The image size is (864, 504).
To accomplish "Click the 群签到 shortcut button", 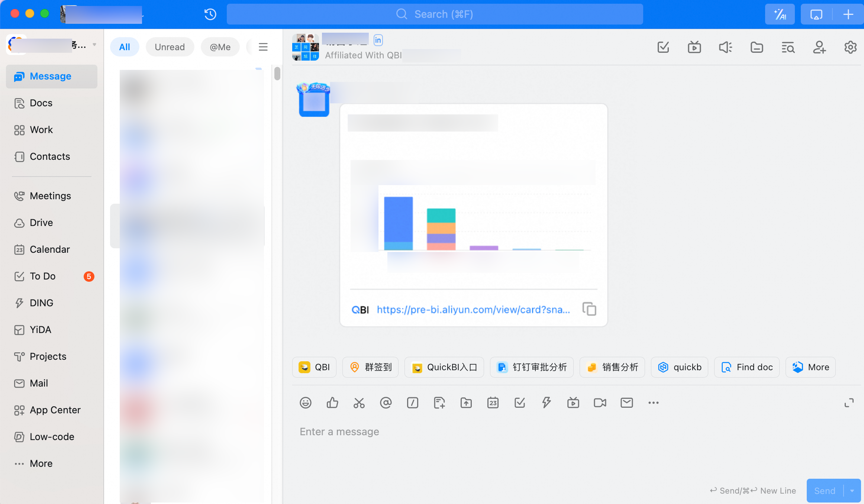I will (370, 367).
